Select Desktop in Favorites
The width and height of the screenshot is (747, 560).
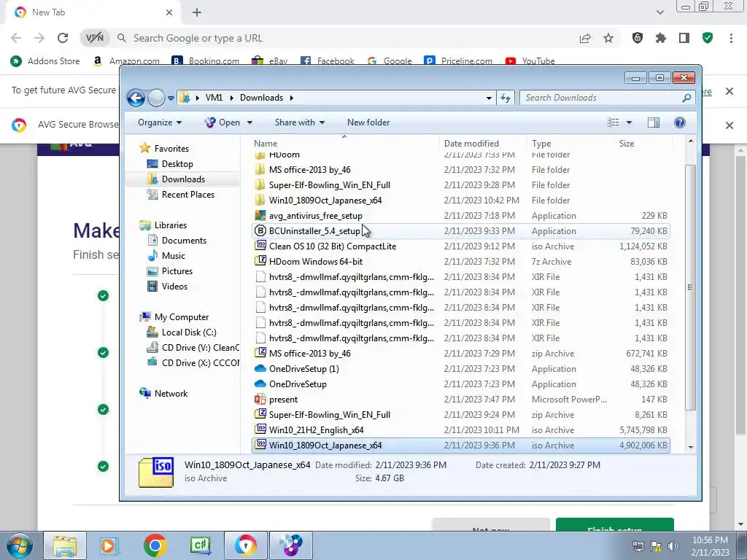coord(177,164)
